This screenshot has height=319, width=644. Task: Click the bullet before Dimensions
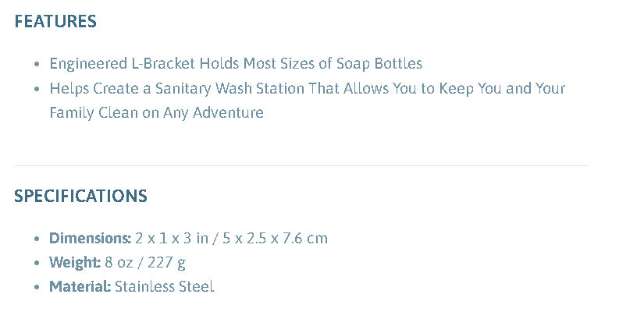tap(37, 238)
